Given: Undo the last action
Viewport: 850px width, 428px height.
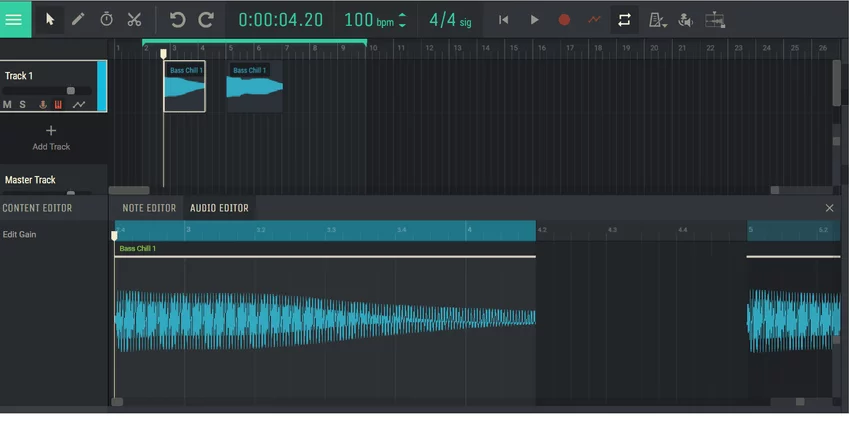Looking at the screenshot, I should [x=178, y=20].
